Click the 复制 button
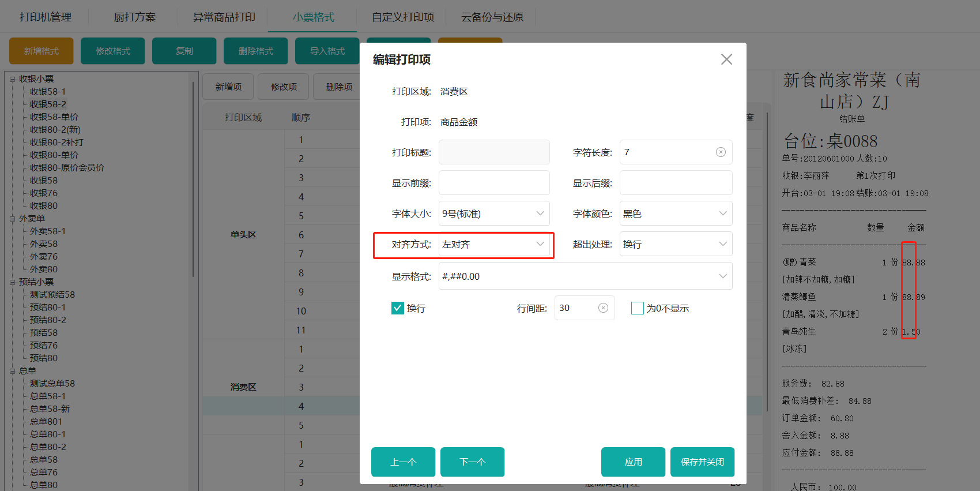The image size is (980, 491). [184, 51]
